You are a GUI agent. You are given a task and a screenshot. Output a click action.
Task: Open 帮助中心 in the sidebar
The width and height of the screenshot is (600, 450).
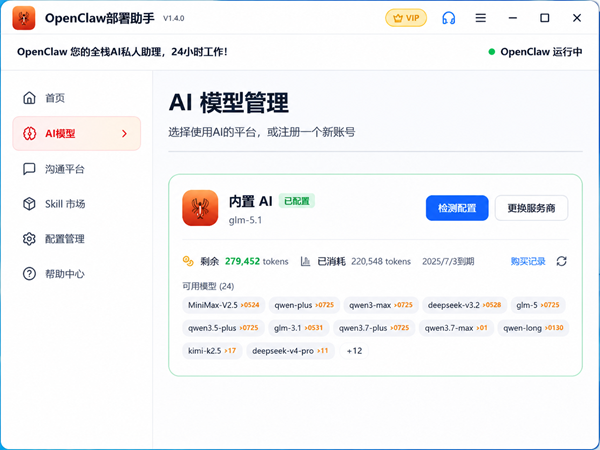tap(77, 274)
